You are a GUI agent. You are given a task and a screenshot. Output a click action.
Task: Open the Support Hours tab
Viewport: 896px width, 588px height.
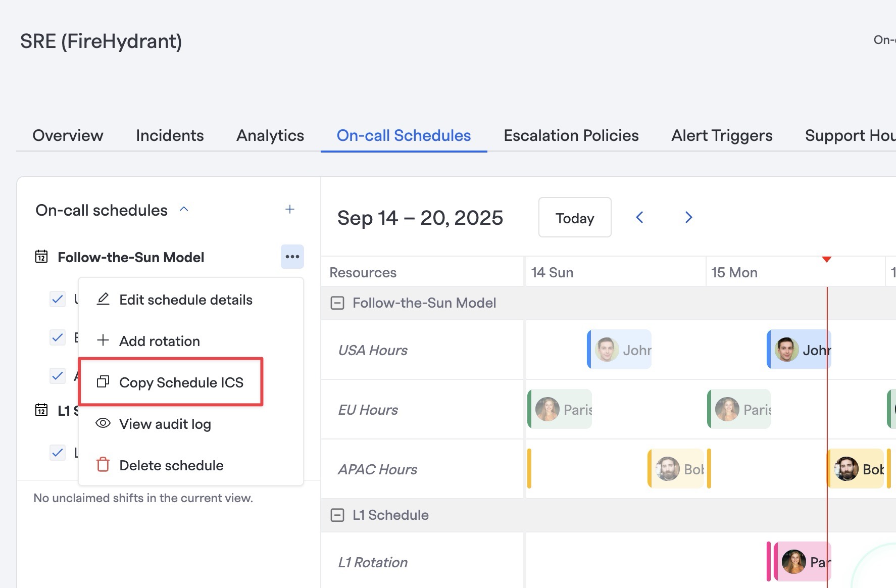(851, 135)
